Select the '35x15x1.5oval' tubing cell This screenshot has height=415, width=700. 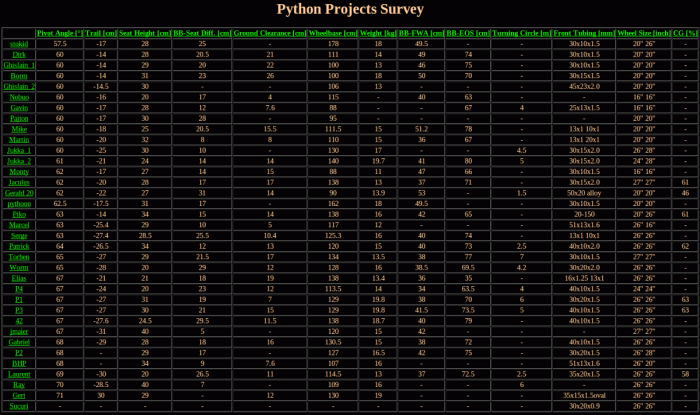[x=584, y=396]
